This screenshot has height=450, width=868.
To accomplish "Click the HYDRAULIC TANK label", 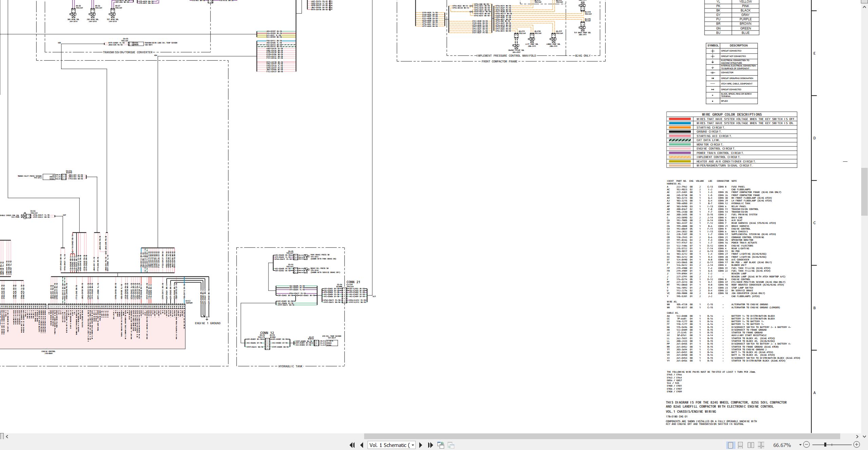I will (x=291, y=366).
